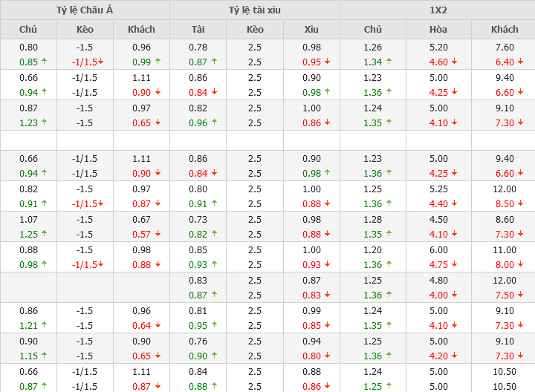Screen dimensions: 535x392
Task: Click the down arrow next to 4.20
Action: pos(454,356)
